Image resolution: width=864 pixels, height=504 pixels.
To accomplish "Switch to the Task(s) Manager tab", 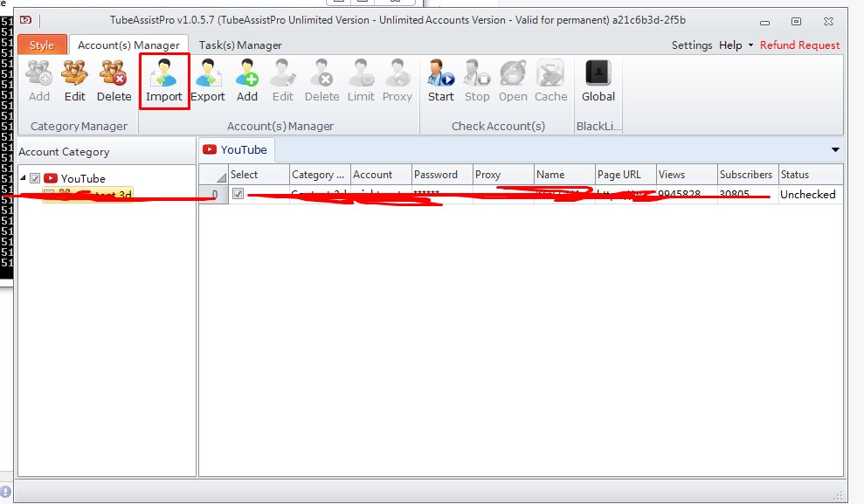I will 240,45.
